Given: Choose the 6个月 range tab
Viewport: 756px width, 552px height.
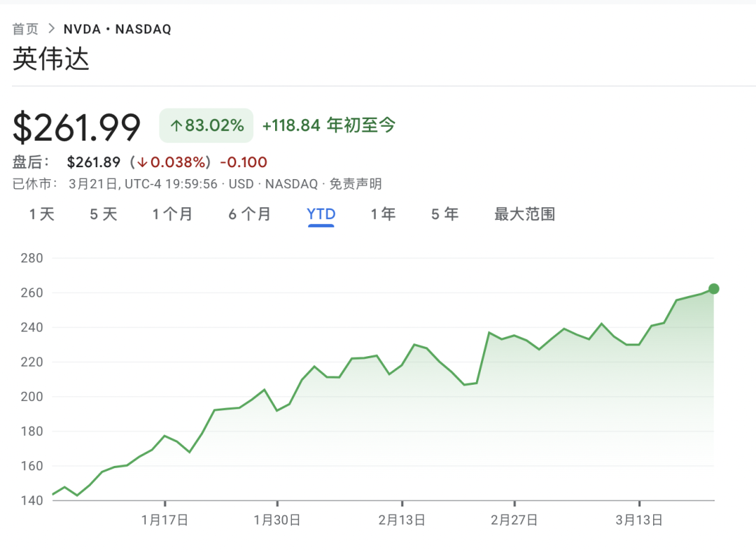Looking at the screenshot, I should (249, 214).
